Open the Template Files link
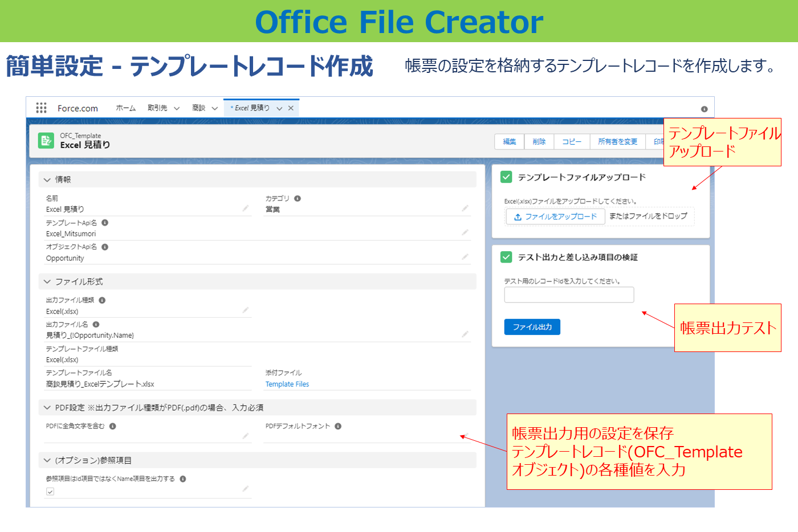Screen dimensions: 798x532 click(287, 384)
